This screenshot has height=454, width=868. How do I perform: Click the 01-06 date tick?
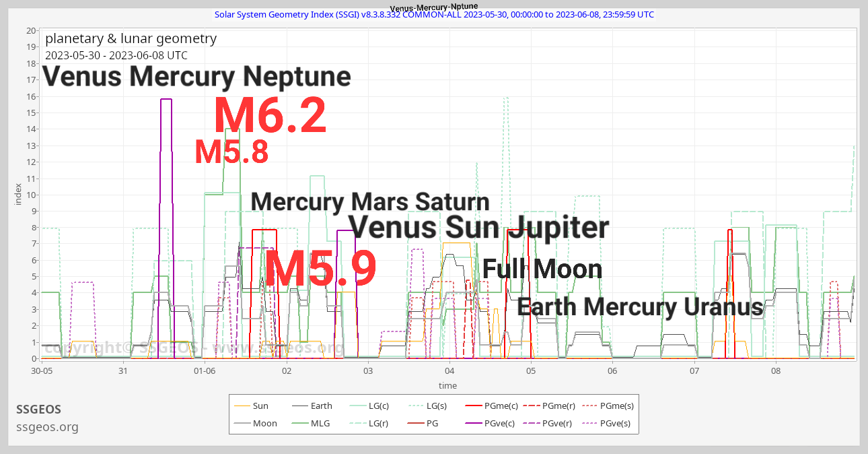(x=205, y=371)
